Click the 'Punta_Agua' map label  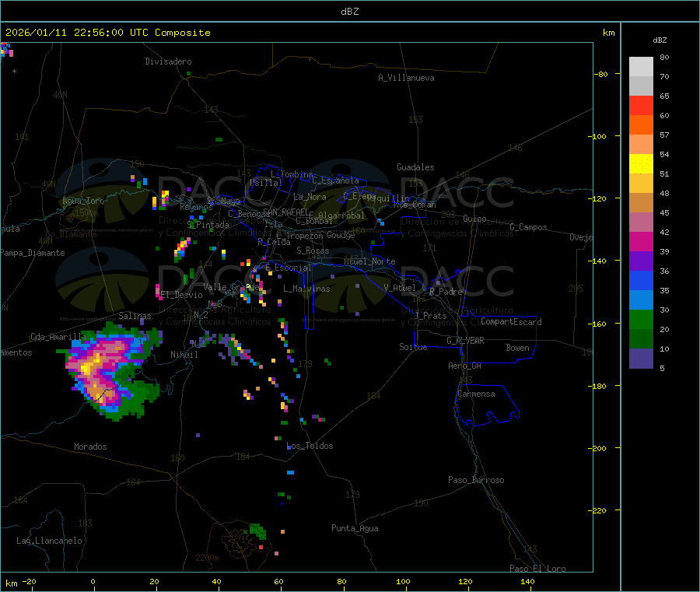coord(355,528)
